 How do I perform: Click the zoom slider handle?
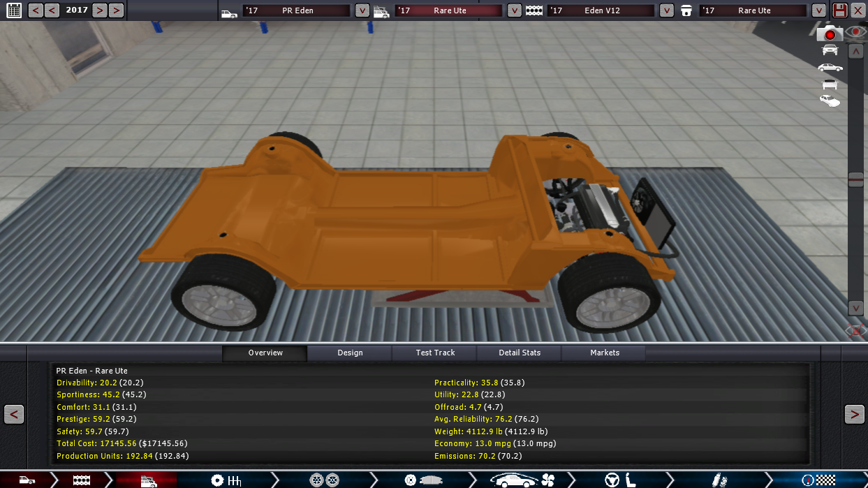click(x=856, y=179)
